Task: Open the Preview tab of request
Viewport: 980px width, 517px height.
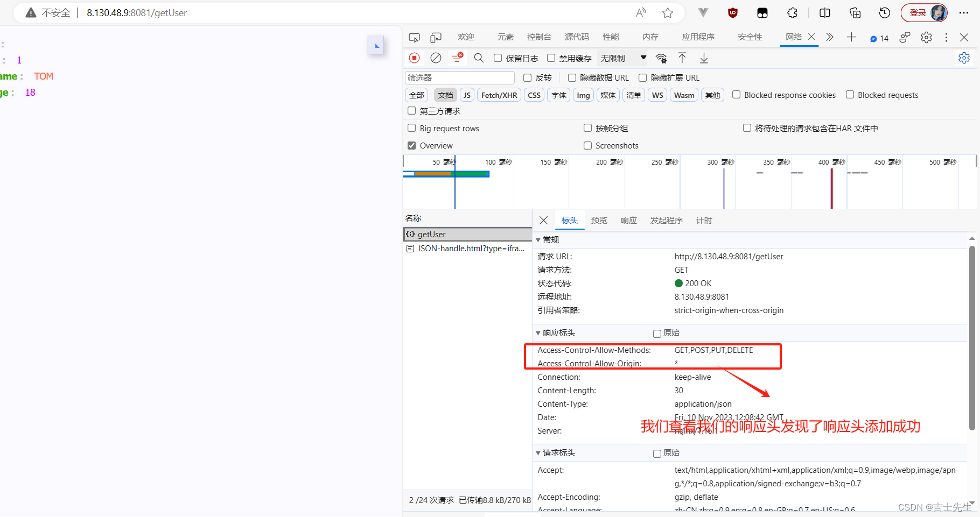Action: click(599, 221)
